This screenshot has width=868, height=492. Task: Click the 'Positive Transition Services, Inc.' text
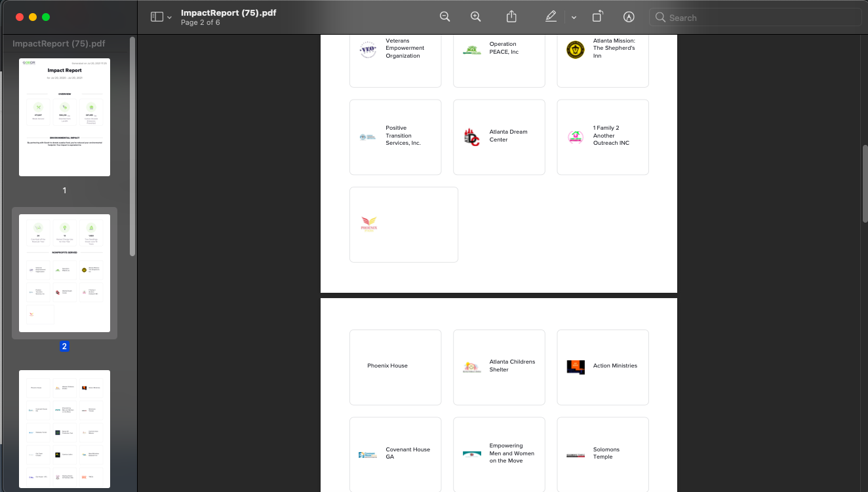403,136
